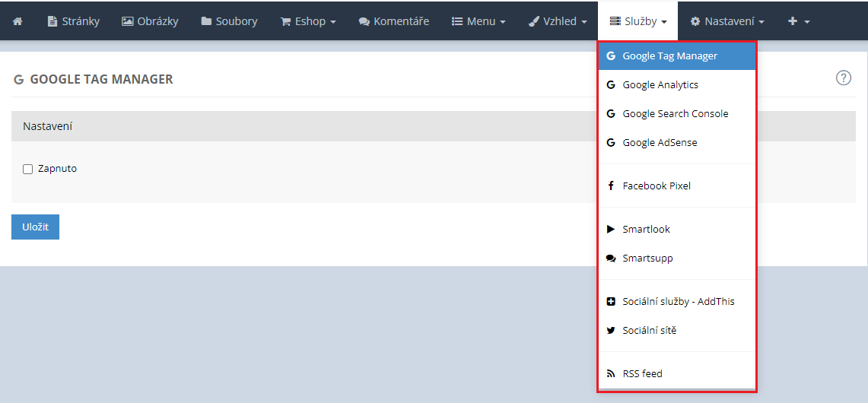This screenshot has height=403, width=868.
Task: Click the RSS feed icon
Action: pyautogui.click(x=610, y=373)
